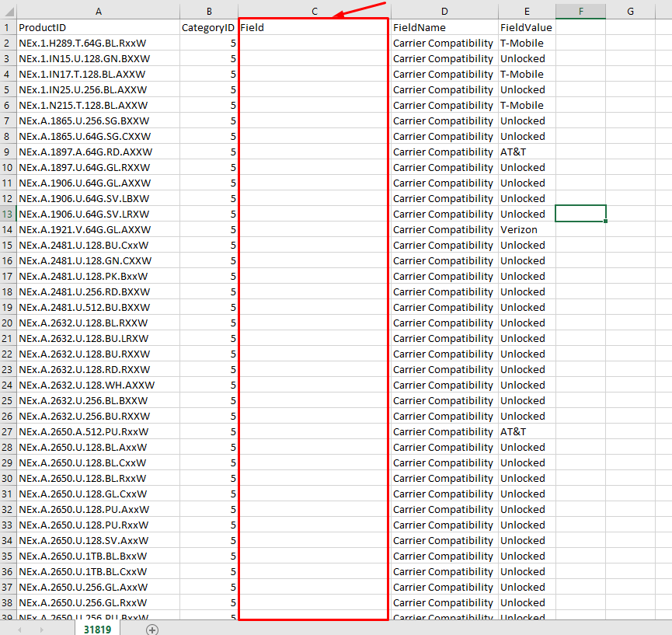This screenshot has width=672, height=635.
Task: Open the 31819 sheet tab
Action: coord(98,629)
